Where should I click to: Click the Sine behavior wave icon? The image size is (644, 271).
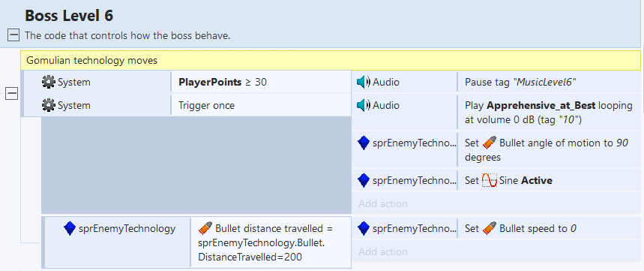coord(489,180)
